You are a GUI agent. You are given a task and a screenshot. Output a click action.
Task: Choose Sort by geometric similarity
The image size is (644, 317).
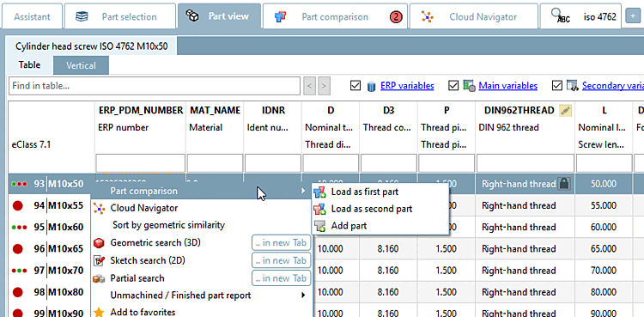pyautogui.click(x=168, y=225)
